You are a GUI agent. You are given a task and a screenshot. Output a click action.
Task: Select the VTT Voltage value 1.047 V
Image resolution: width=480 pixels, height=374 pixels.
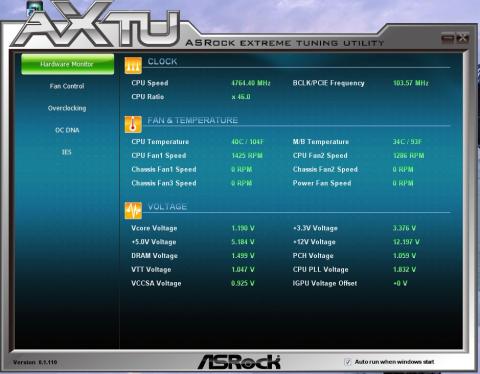click(243, 269)
